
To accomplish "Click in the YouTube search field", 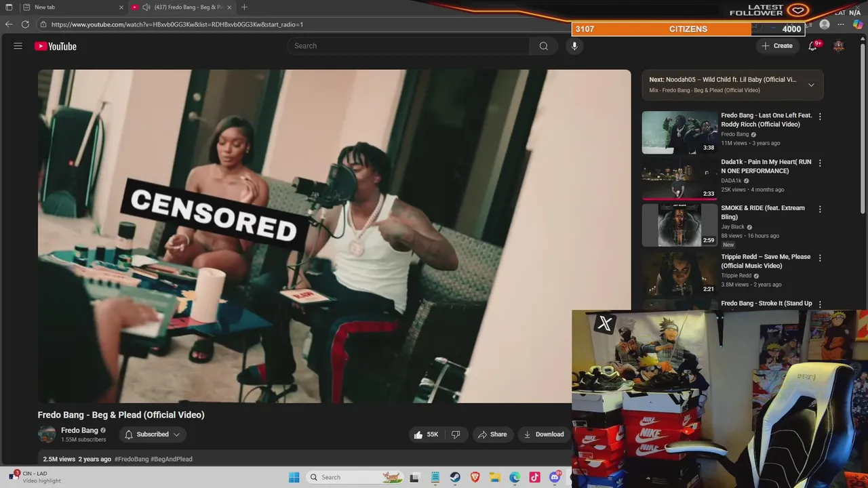I will coord(408,46).
